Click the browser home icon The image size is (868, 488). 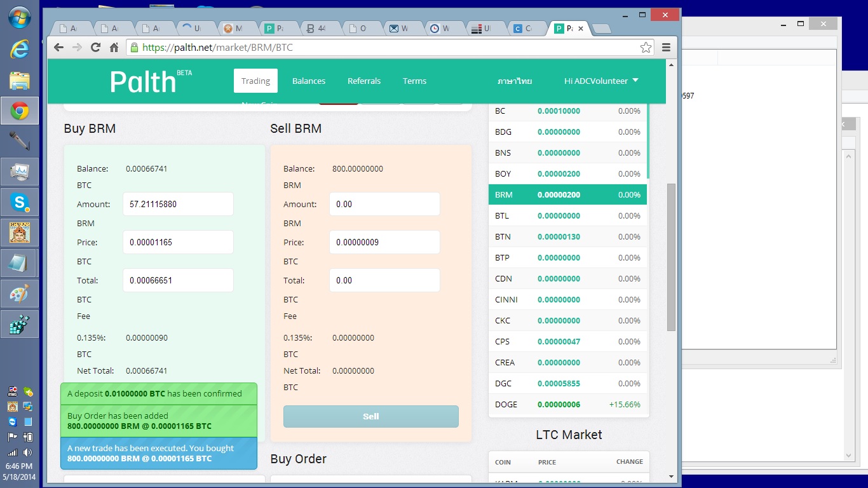pos(114,48)
